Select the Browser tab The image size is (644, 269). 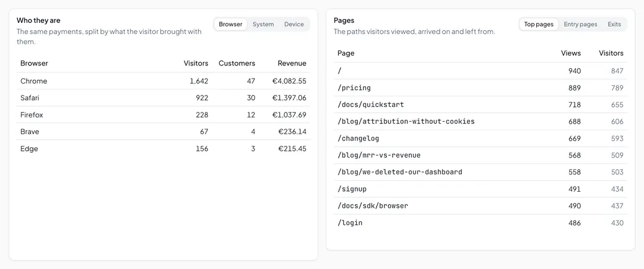pos(230,24)
